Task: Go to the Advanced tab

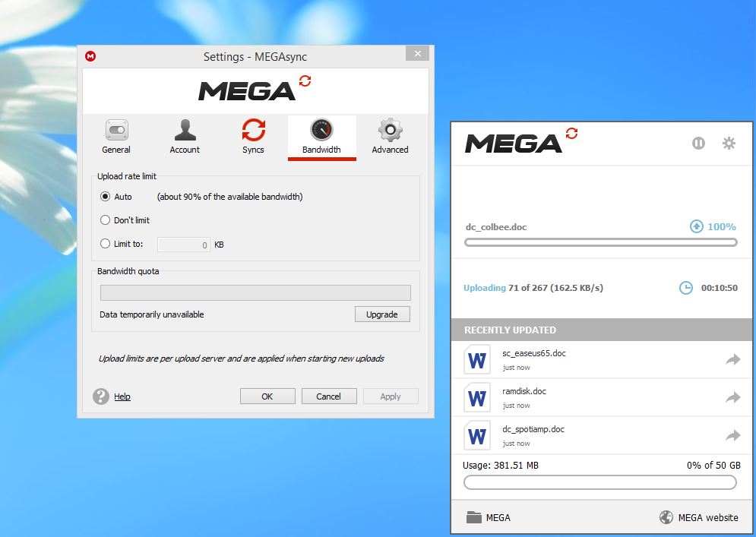Action: [390, 137]
